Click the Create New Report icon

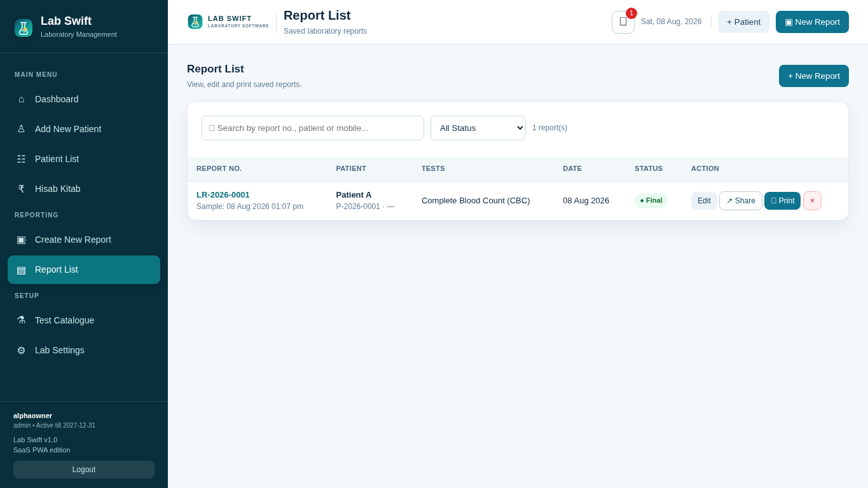[x=21, y=240]
